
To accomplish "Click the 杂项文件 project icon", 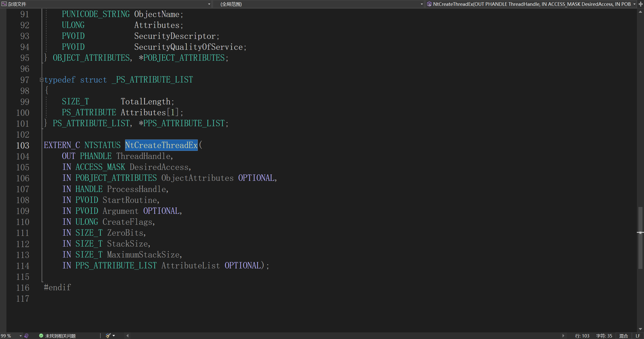I will tap(4, 4).
